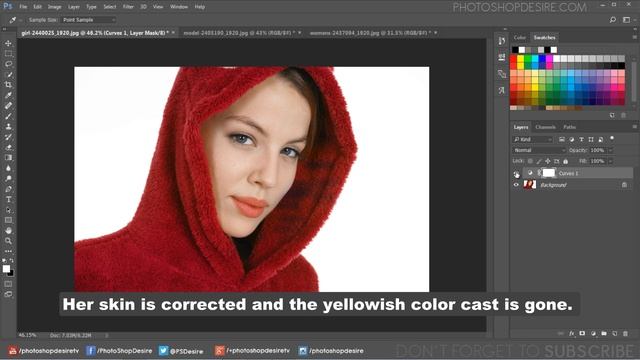
Task: Delete layer trash icon
Action: click(x=625, y=333)
